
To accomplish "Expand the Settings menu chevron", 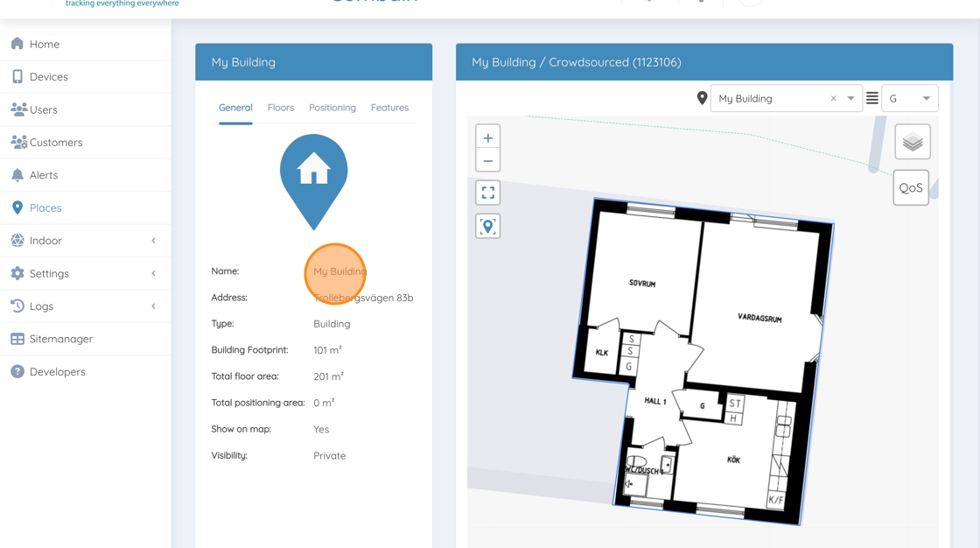I will [x=153, y=273].
